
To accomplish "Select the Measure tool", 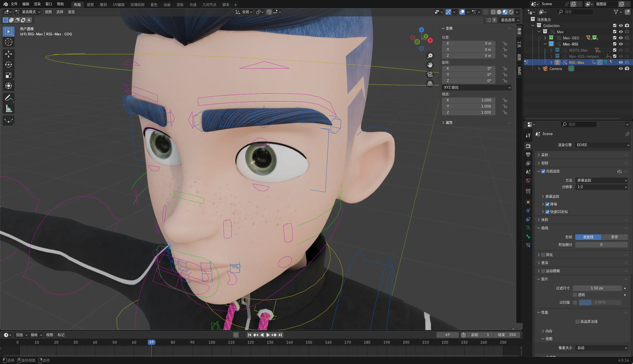I will click(9, 109).
